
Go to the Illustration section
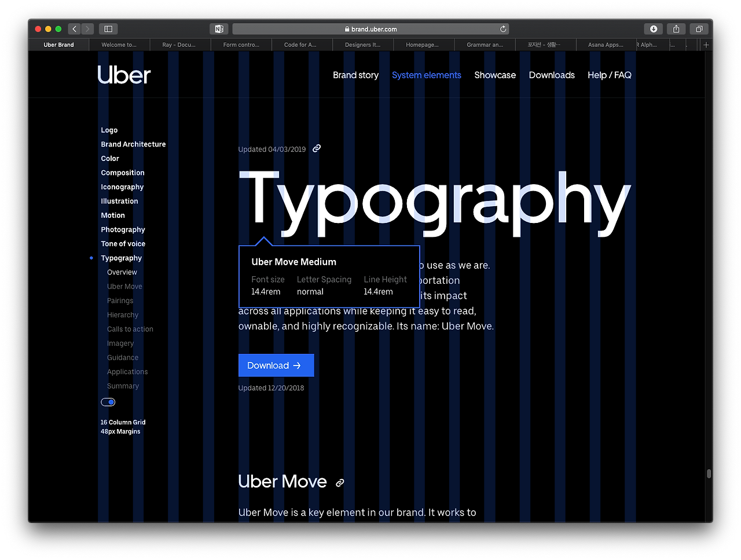[119, 201]
